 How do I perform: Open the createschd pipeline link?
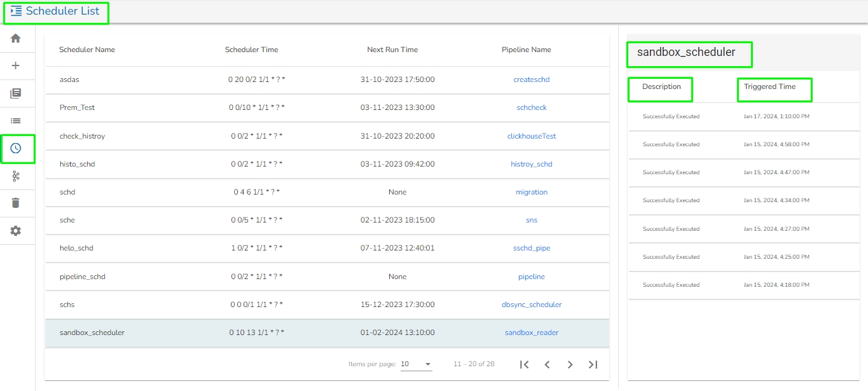coord(531,79)
